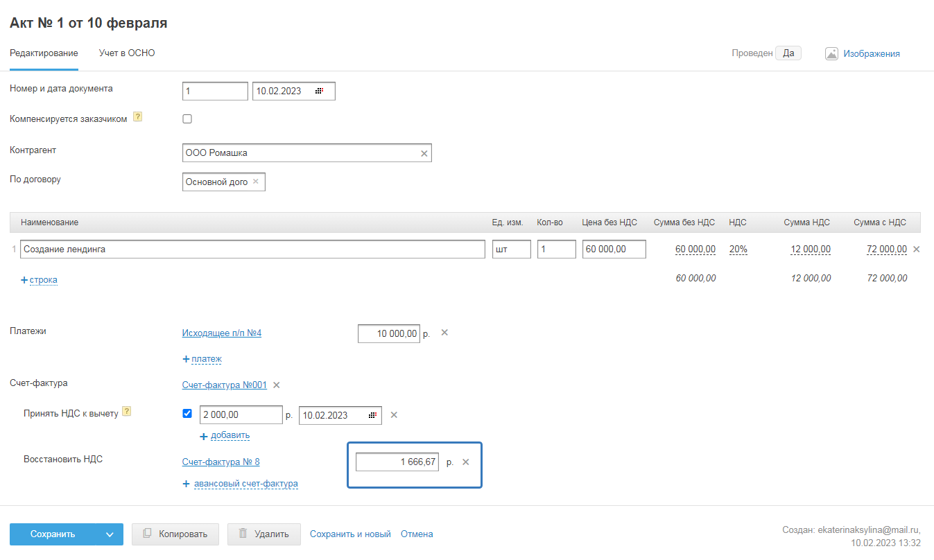Click the images picture icon
The width and height of the screenshot is (934, 560).
(x=832, y=53)
